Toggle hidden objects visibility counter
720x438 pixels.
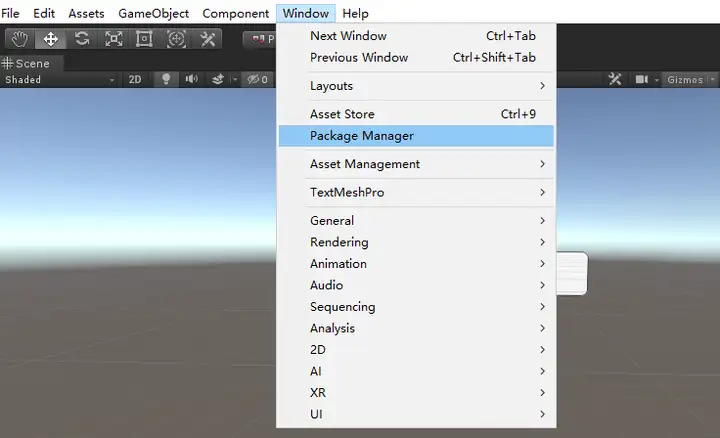[x=257, y=79]
